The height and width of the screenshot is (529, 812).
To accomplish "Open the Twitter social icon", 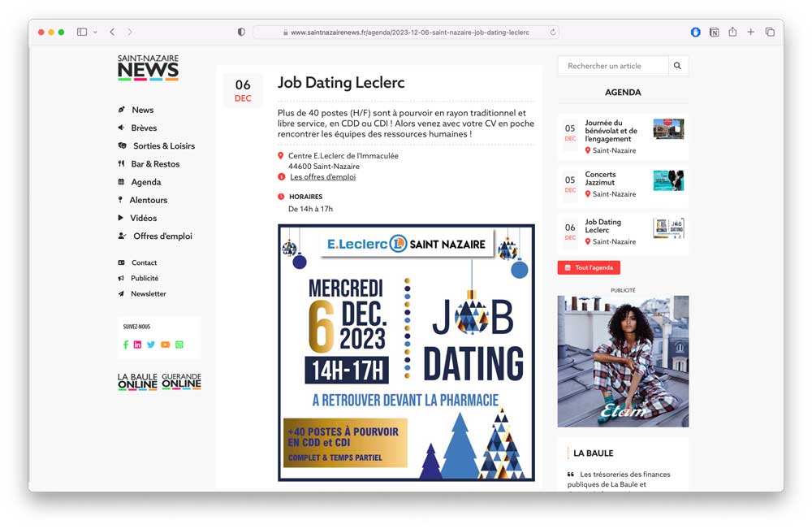I will (151, 345).
